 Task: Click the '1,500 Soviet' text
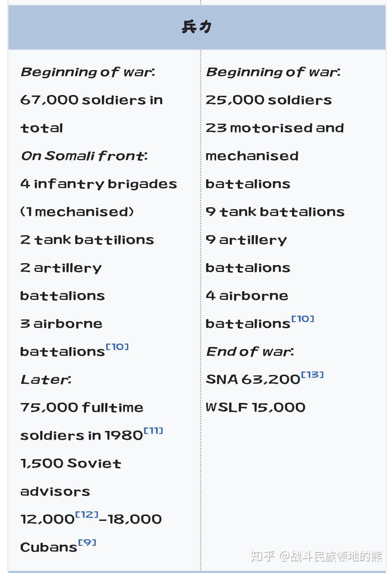tap(71, 463)
